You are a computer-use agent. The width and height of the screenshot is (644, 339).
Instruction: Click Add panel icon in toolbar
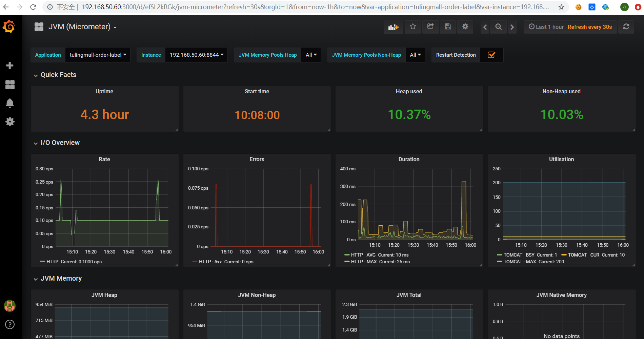pos(393,27)
